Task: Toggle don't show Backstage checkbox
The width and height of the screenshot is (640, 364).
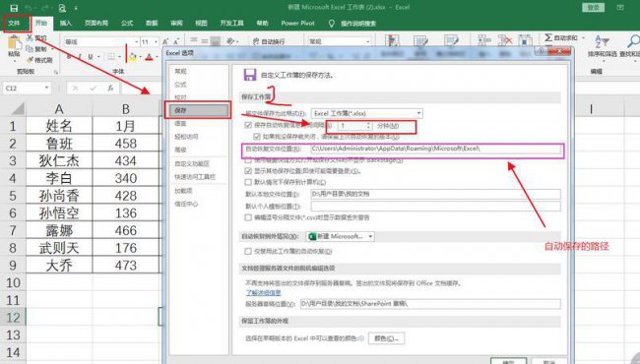Action: click(x=248, y=160)
